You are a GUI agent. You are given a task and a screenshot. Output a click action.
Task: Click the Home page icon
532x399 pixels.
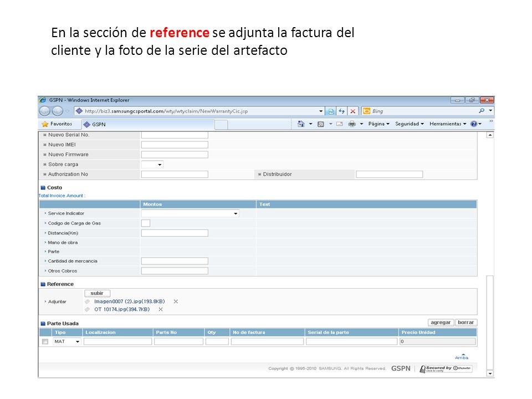[300, 124]
